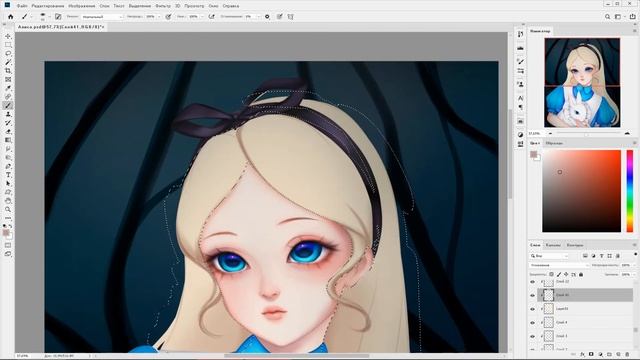Select the Crop tool

pos(8,71)
